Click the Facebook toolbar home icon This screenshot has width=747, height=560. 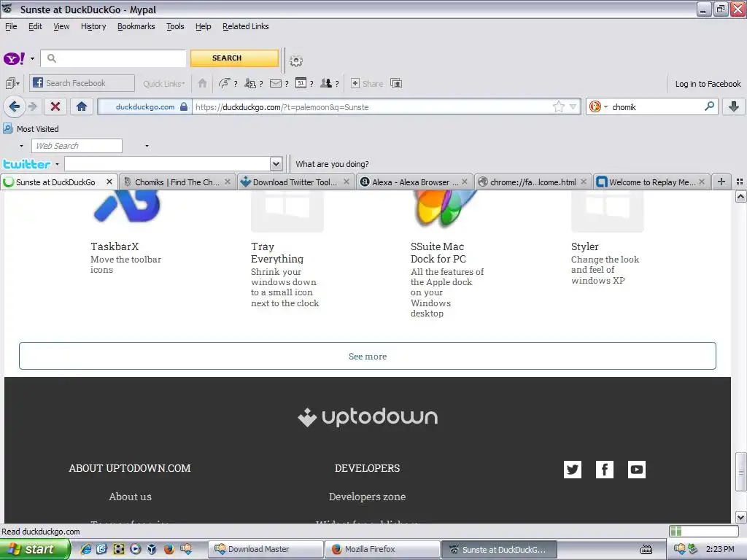pos(202,83)
